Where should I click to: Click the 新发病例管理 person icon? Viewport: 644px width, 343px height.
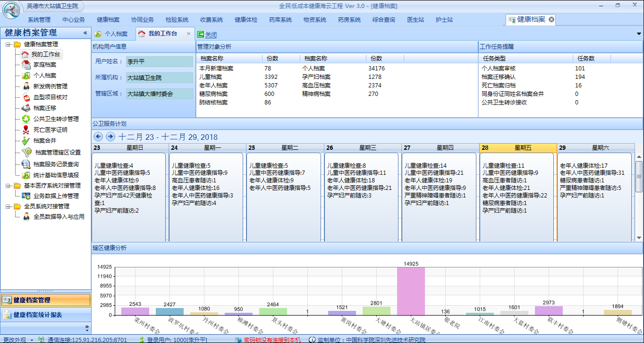pos(25,86)
